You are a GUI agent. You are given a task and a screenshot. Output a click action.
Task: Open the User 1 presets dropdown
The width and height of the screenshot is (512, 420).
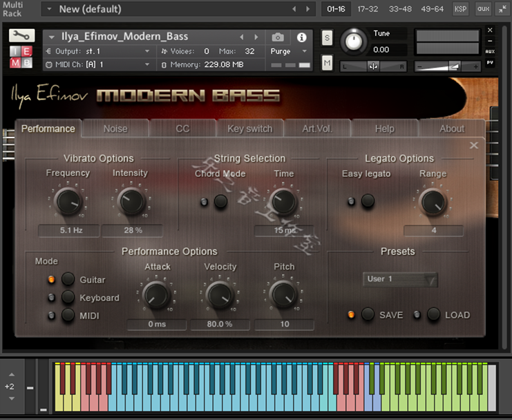click(400, 279)
